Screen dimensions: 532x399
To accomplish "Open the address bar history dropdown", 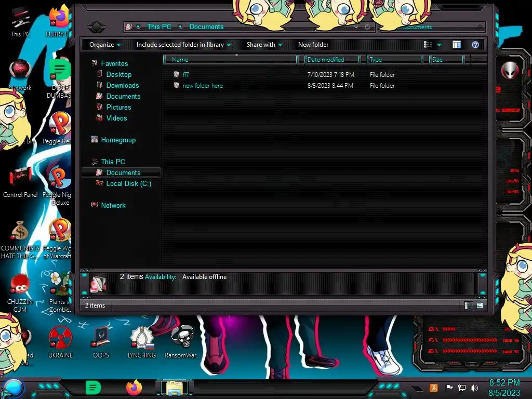I will (x=356, y=27).
